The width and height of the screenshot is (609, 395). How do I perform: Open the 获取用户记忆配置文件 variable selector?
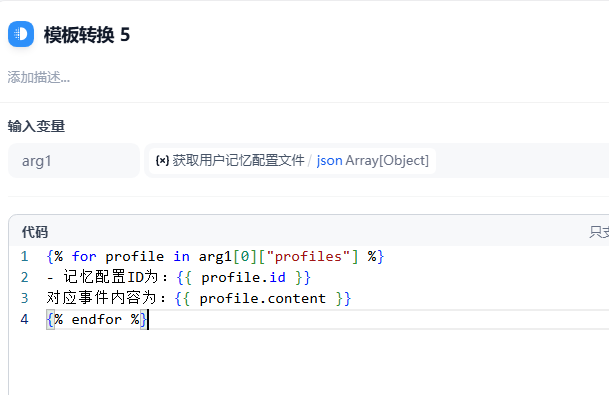coord(292,160)
